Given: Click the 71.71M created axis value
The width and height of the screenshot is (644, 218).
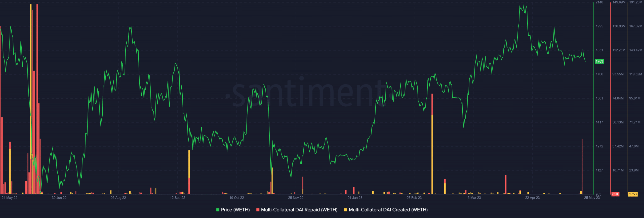Looking at the screenshot, I should point(635,122).
